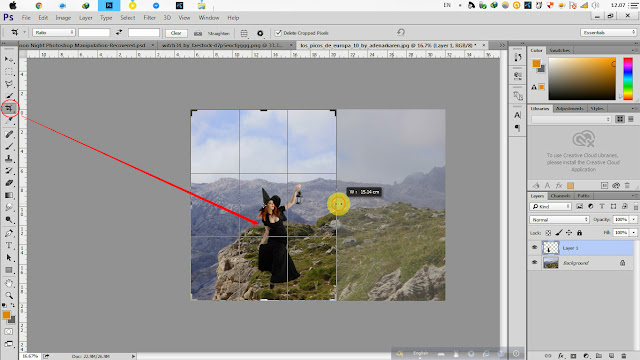Viewport: 640px width, 360px height.
Task: Click the rainbow hue slider strip
Action: [x=628, y=78]
